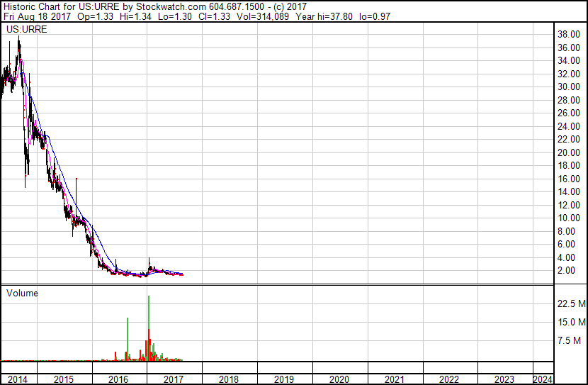Select the 2017 year marker on the timeline
The image size is (588, 385).
pyautogui.click(x=174, y=379)
